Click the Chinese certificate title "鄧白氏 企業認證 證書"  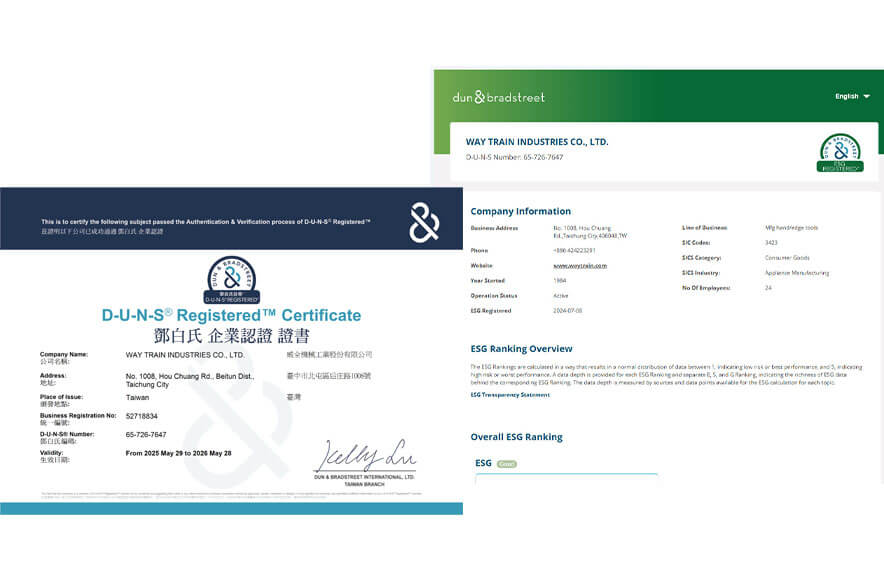point(232,336)
